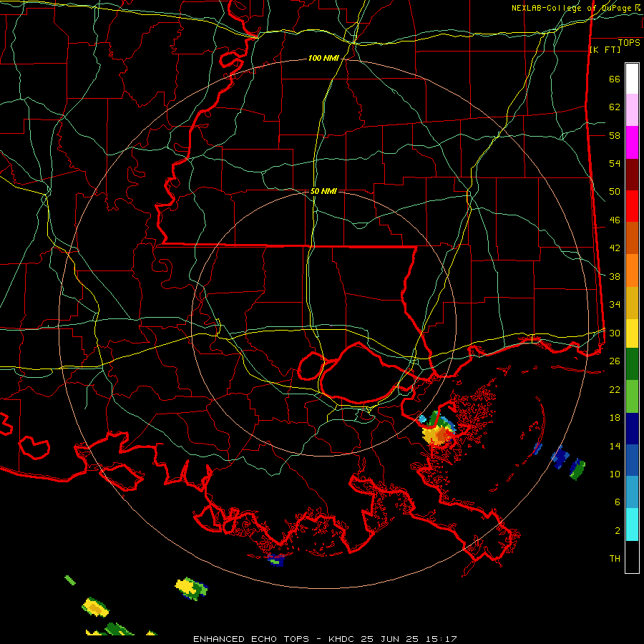Click the light green 18-22 kft legend swatch
644x644 pixels.
coord(632,396)
